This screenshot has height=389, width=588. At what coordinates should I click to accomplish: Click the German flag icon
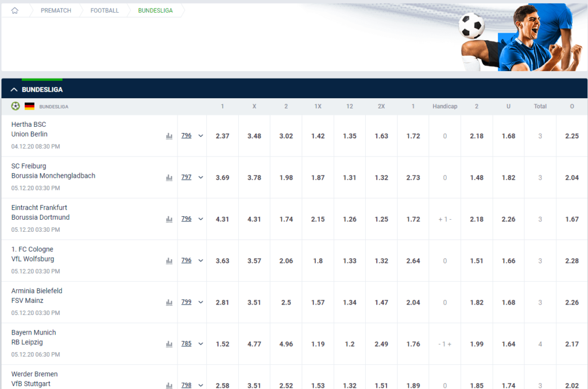(30, 106)
